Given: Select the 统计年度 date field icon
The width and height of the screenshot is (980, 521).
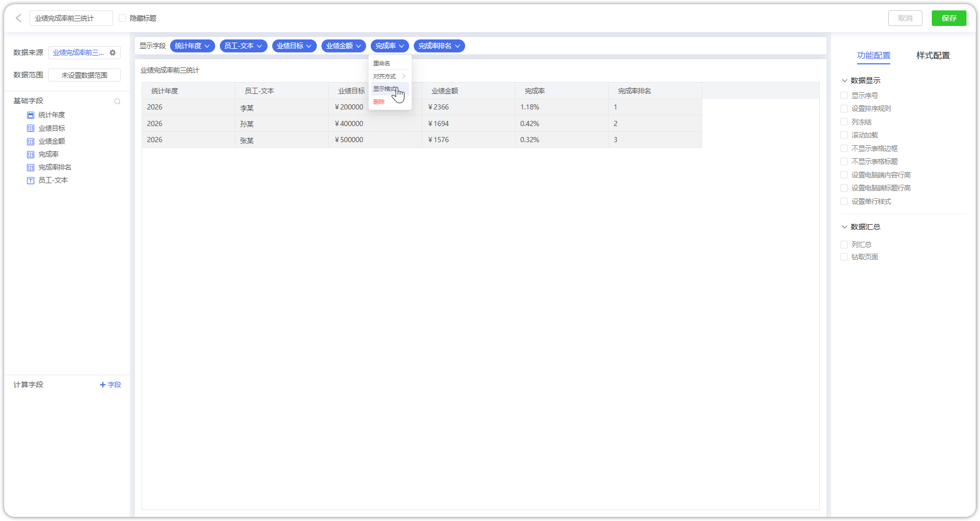Looking at the screenshot, I should (x=31, y=115).
